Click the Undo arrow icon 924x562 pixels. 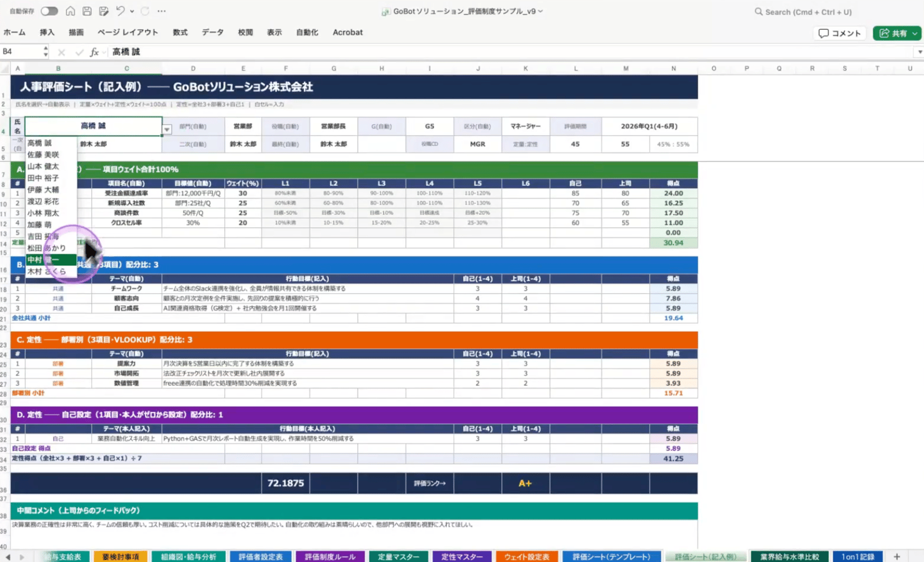120,12
